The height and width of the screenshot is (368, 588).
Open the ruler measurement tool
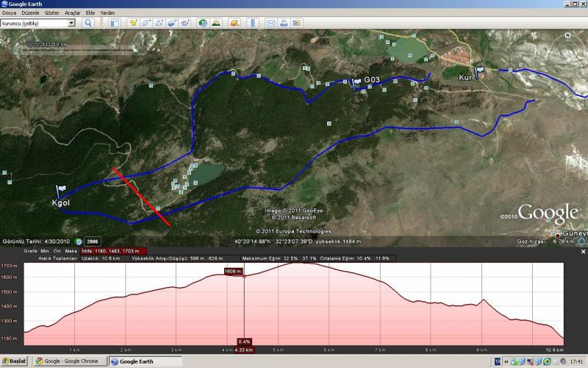coord(253,23)
